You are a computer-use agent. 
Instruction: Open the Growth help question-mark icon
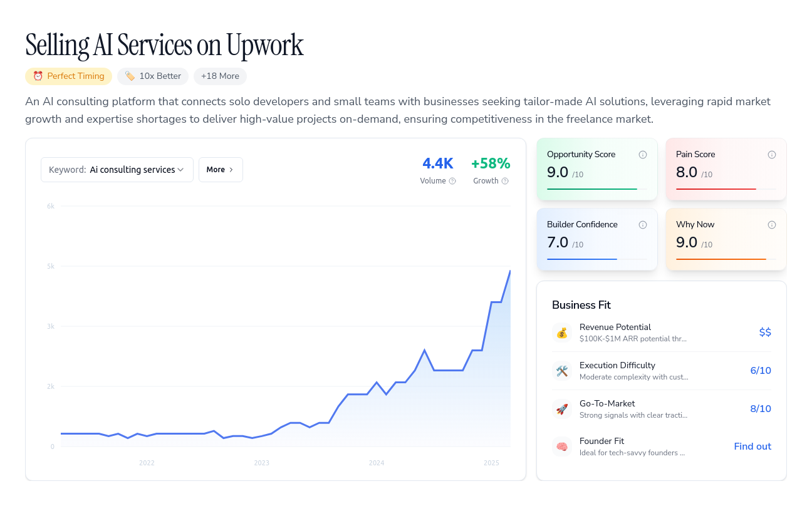point(505,181)
